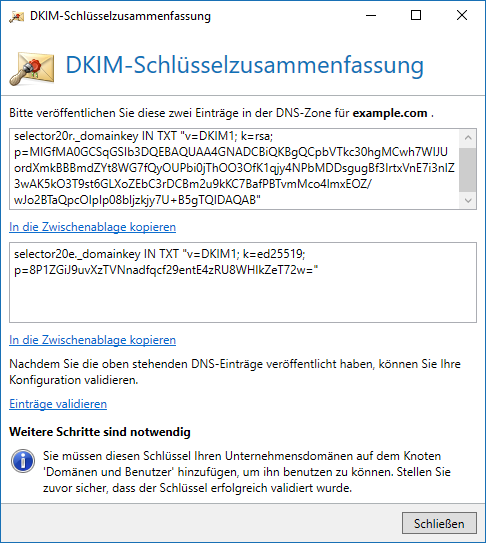Minimize the DKIM summary window

[x=371, y=16]
